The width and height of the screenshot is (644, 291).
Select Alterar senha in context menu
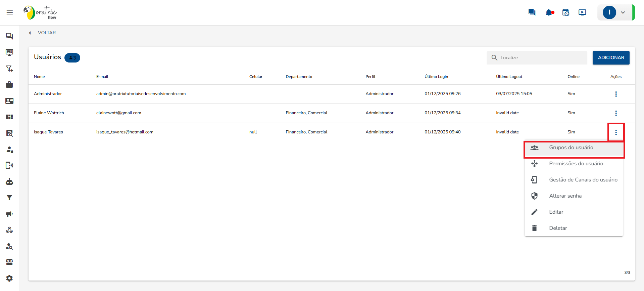565,196
